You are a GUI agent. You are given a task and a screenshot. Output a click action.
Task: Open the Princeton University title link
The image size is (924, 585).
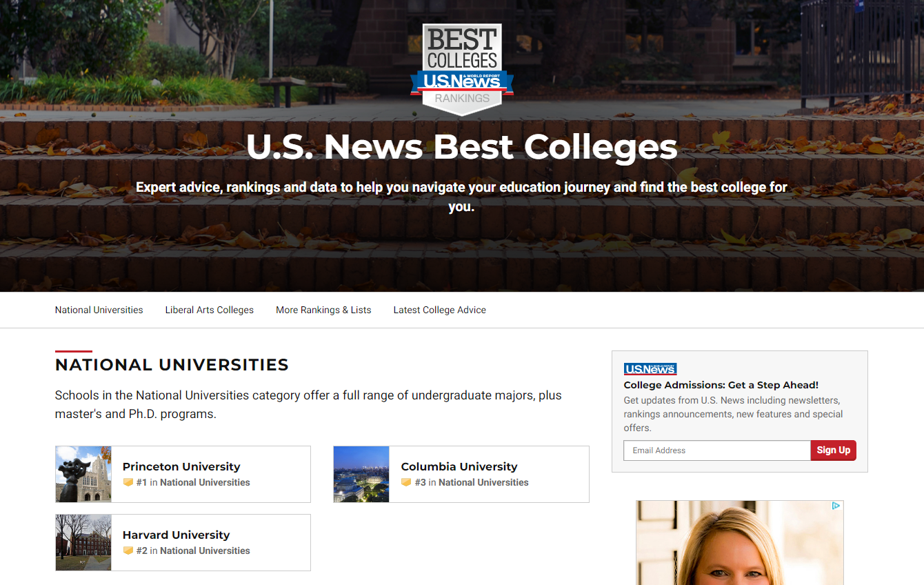pos(181,467)
